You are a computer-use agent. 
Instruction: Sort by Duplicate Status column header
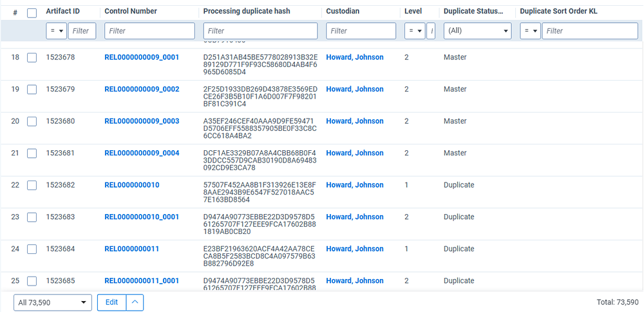click(473, 12)
